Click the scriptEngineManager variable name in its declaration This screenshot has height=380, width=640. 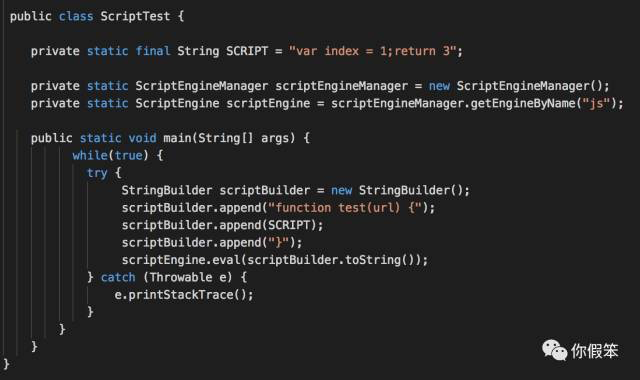341,86
